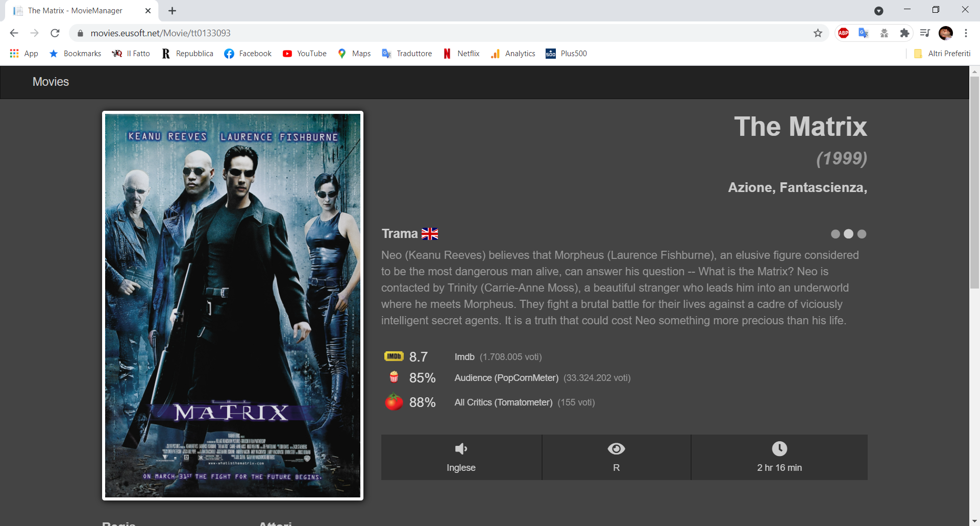This screenshot has height=526, width=980.
Task: Click the tomato critics score icon
Action: point(394,402)
